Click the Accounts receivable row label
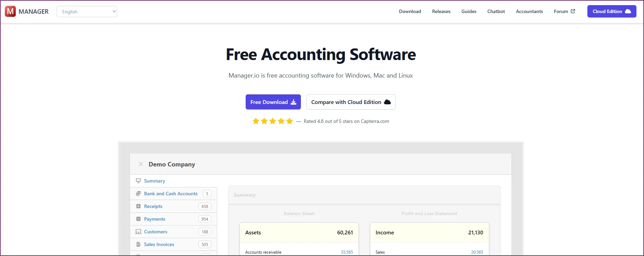This screenshot has height=256, width=644. coord(263,252)
